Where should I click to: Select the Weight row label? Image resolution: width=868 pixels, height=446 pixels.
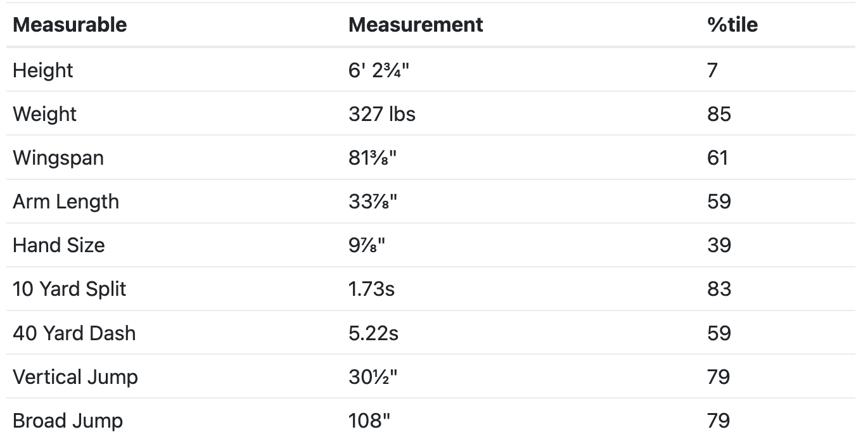pyautogui.click(x=44, y=114)
